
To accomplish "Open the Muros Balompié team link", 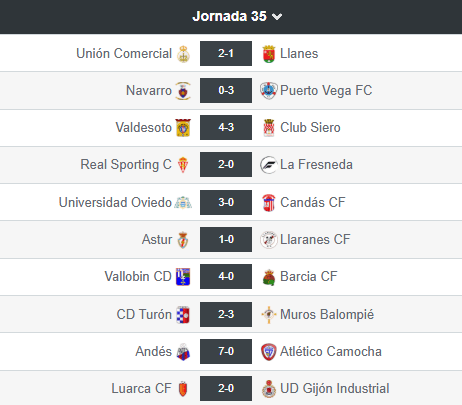I will coord(327,314).
